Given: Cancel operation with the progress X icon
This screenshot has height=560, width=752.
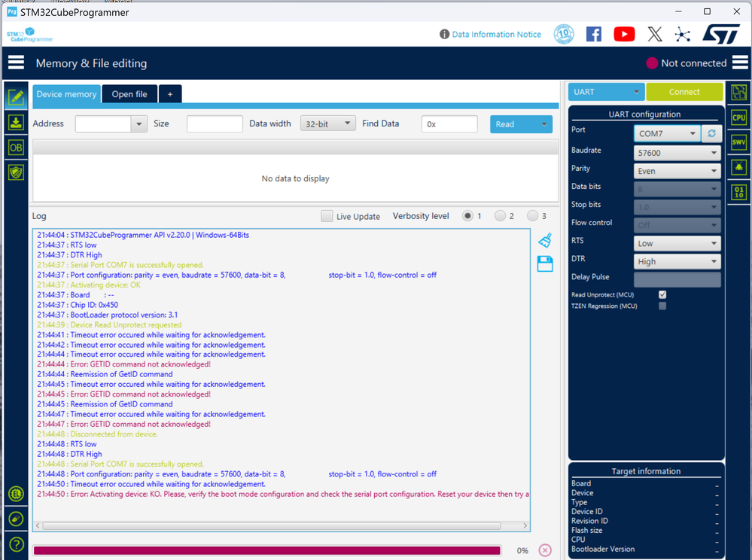Looking at the screenshot, I should coord(545,550).
